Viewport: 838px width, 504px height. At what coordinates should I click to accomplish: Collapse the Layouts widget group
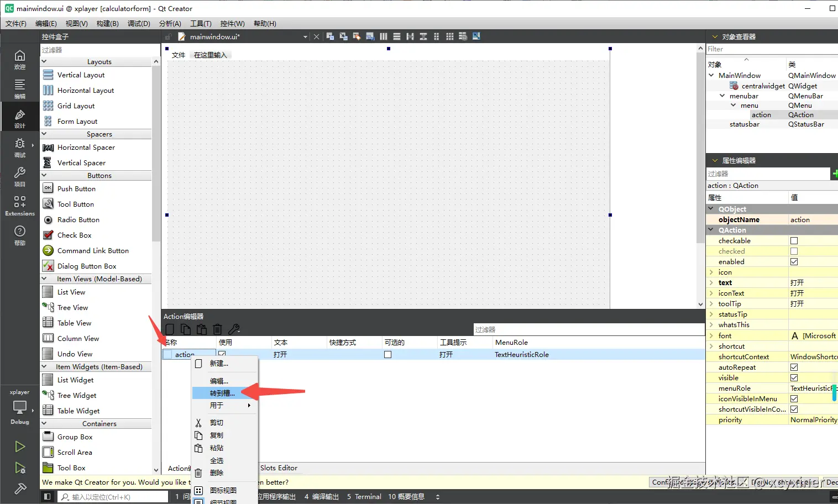point(44,62)
